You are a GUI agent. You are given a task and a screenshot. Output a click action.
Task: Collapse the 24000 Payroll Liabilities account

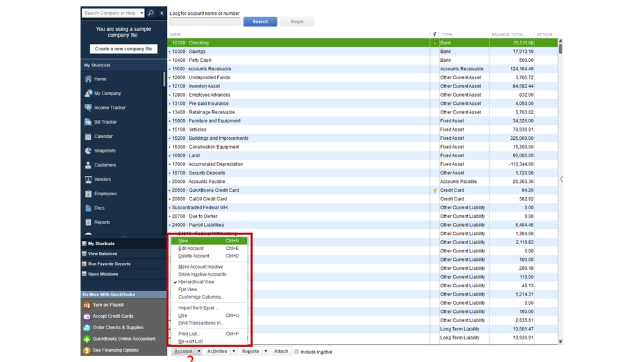pyautogui.click(x=170, y=225)
